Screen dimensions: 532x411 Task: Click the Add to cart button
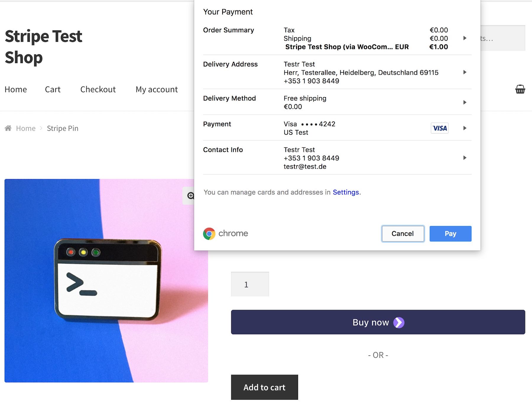pyautogui.click(x=265, y=387)
